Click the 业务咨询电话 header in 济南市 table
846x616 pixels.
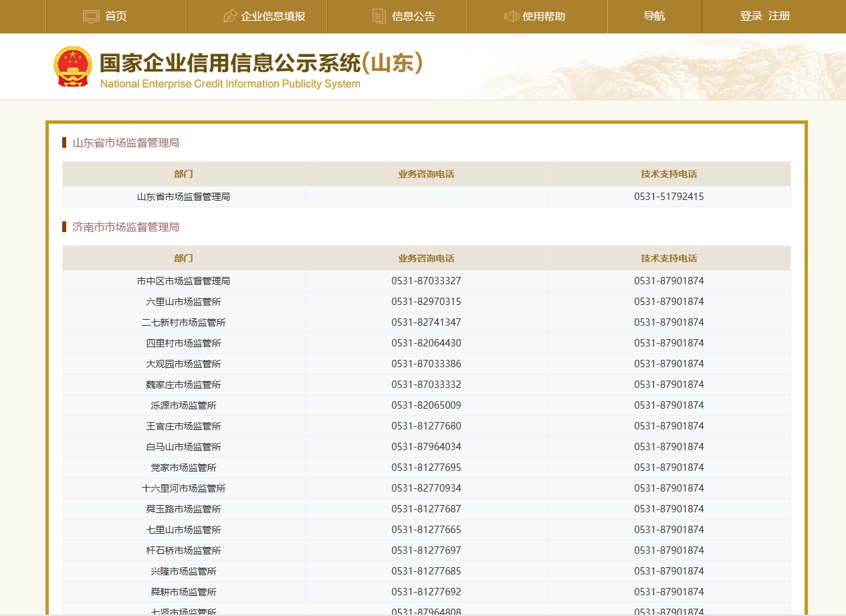point(426,258)
